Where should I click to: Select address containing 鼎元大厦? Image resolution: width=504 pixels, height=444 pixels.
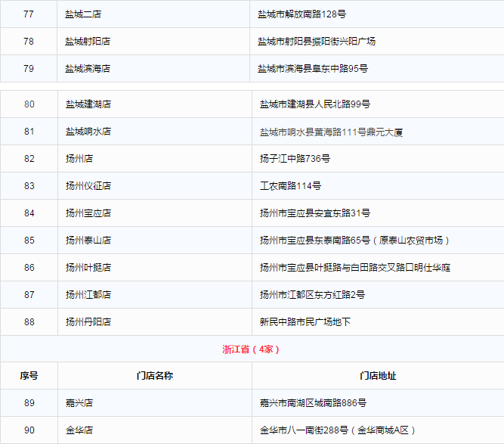pyautogui.click(x=331, y=132)
